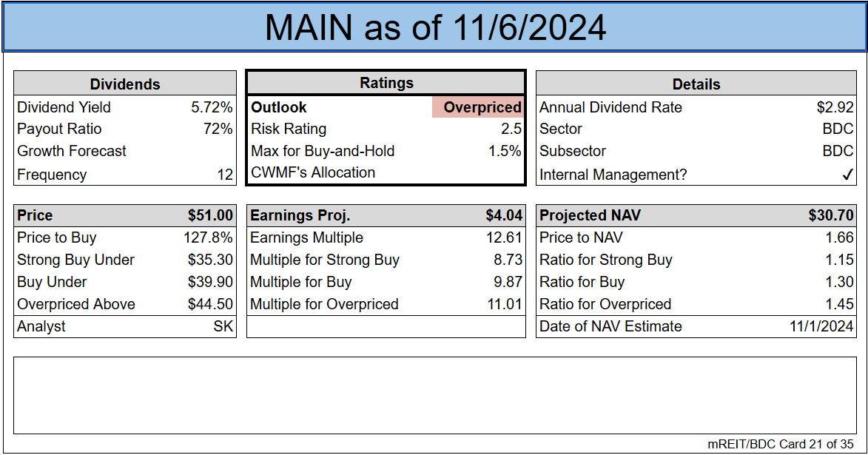
Task: Click the Overpriced Above label
Action: tap(75, 304)
